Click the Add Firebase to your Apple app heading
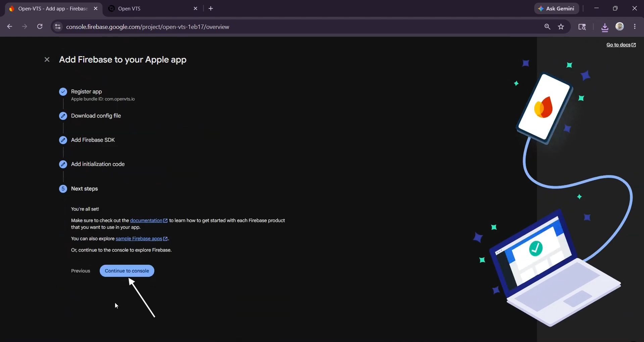Screen dimensions: 644x342 pos(123,59)
